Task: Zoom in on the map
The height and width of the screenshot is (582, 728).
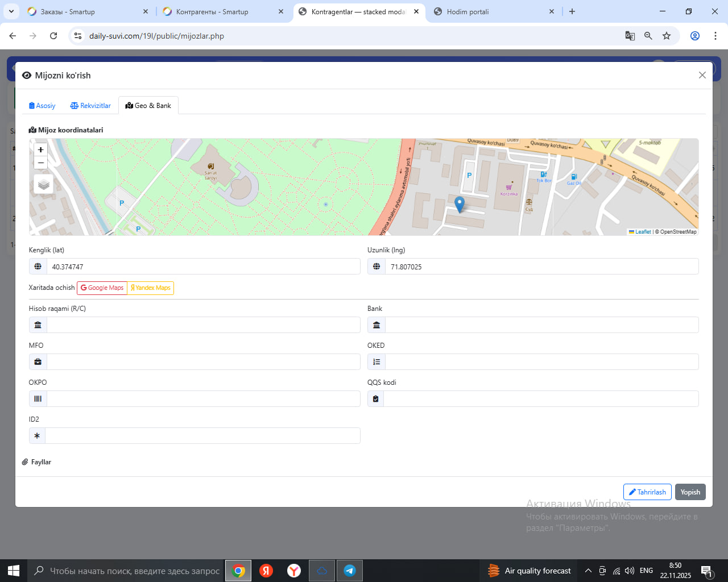Action: (x=40, y=149)
